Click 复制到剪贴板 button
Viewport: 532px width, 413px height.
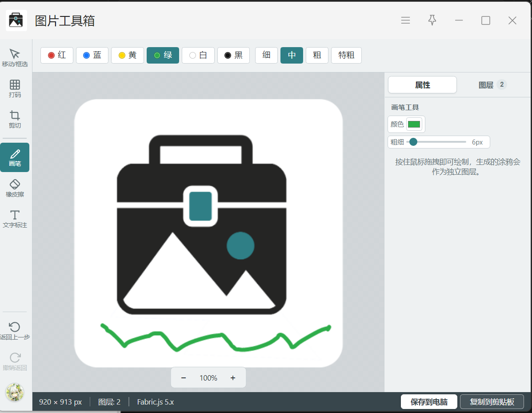pyautogui.click(x=492, y=402)
